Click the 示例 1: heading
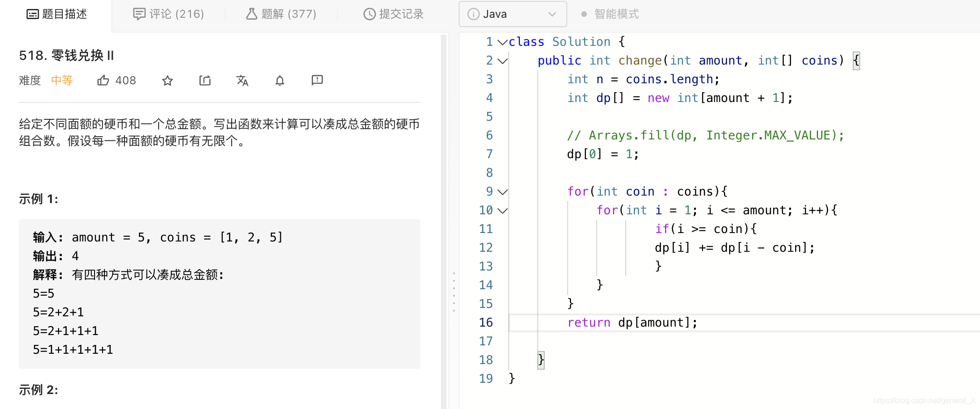Screen dimensions: 980x409 (38, 199)
